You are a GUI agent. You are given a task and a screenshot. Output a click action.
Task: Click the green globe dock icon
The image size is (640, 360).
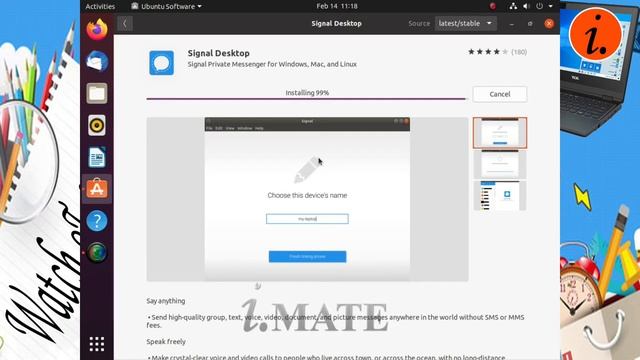pyautogui.click(x=97, y=252)
